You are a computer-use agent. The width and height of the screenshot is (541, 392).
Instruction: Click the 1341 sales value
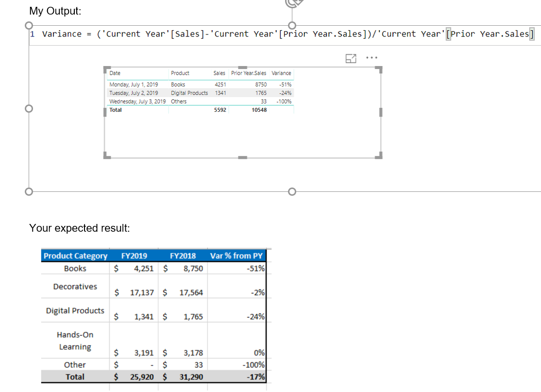coord(220,93)
